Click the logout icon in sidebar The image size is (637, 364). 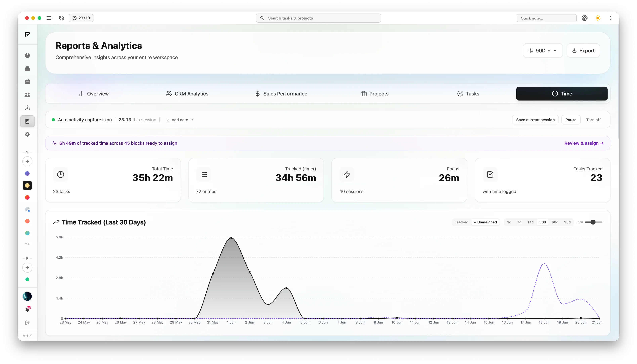click(27, 322)
